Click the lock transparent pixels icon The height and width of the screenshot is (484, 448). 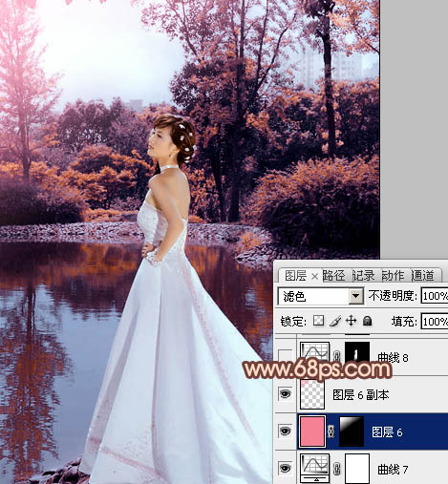pyautogui.click(x=318, y=321)
